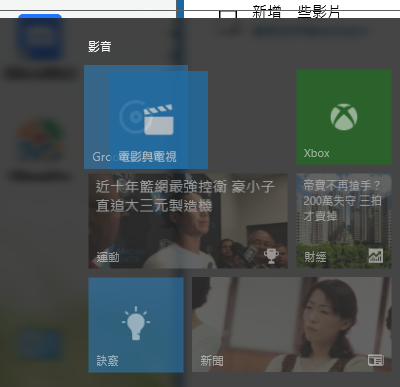
Task: Open the blurred blue app icon at top left
Action: [x=40, y=37]
